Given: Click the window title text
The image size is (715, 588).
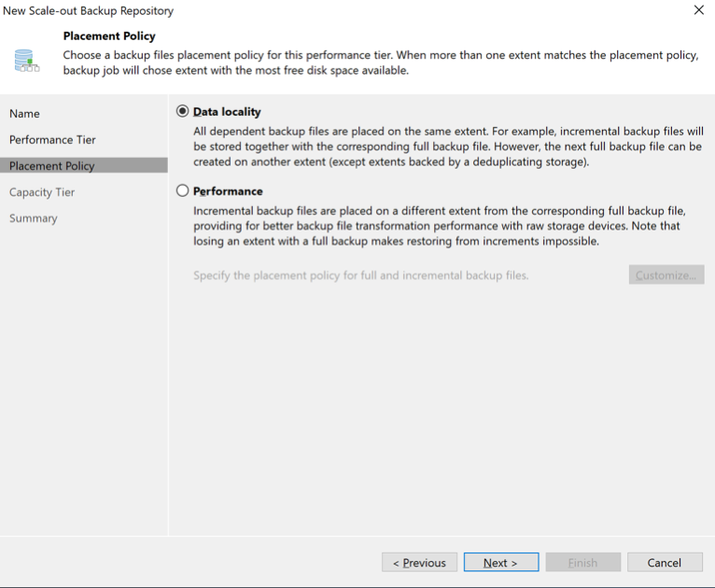Looking at the screenshot, I should click(x=89, y=11).
